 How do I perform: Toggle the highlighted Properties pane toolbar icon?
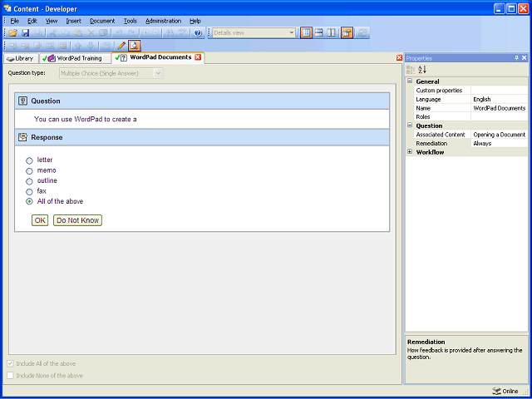tap(347, 33)
